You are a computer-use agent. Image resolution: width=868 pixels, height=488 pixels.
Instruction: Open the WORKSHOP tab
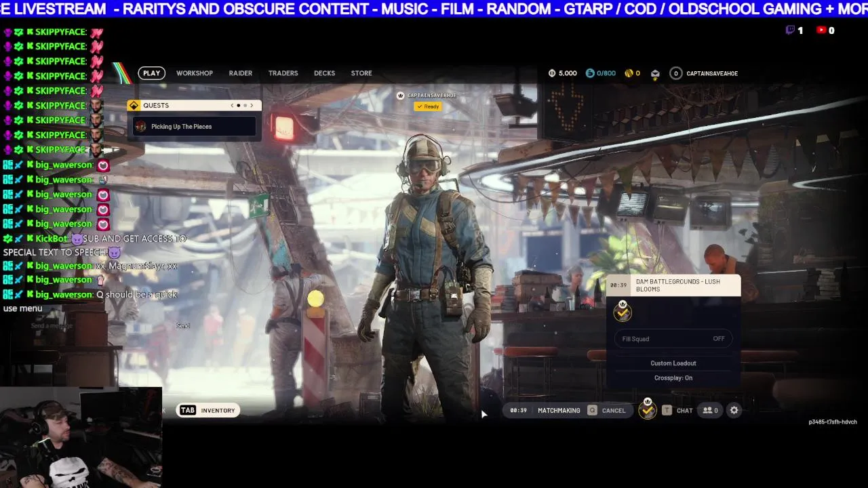coord(195,73)
